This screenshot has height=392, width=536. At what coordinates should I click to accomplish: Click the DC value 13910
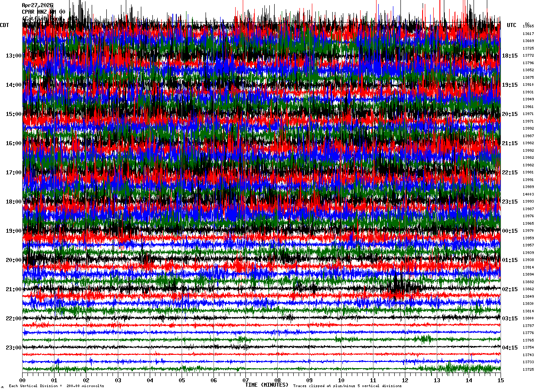[528, 85]
